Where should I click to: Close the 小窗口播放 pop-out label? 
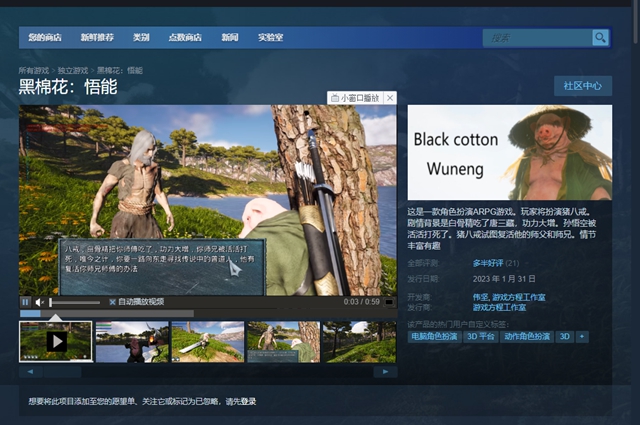390,98
